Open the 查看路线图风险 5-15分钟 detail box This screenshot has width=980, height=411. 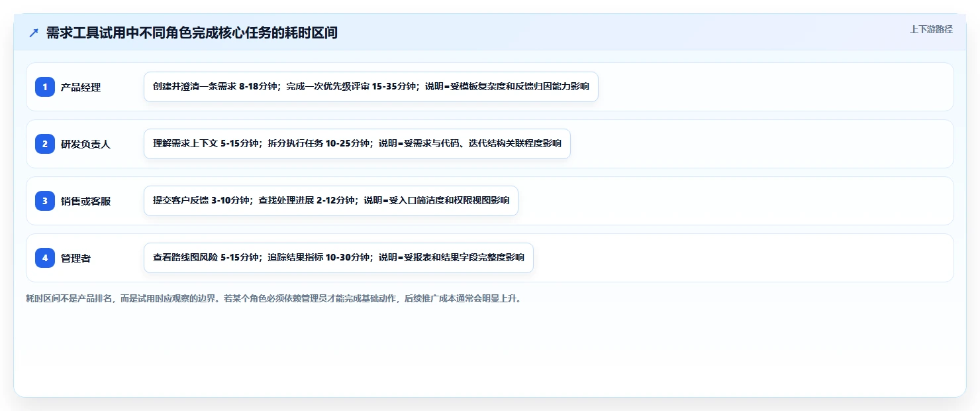tap(338, 258)
